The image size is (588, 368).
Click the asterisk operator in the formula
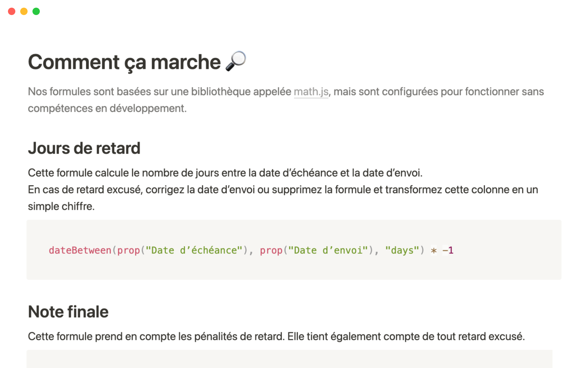(x=434, y=251)
